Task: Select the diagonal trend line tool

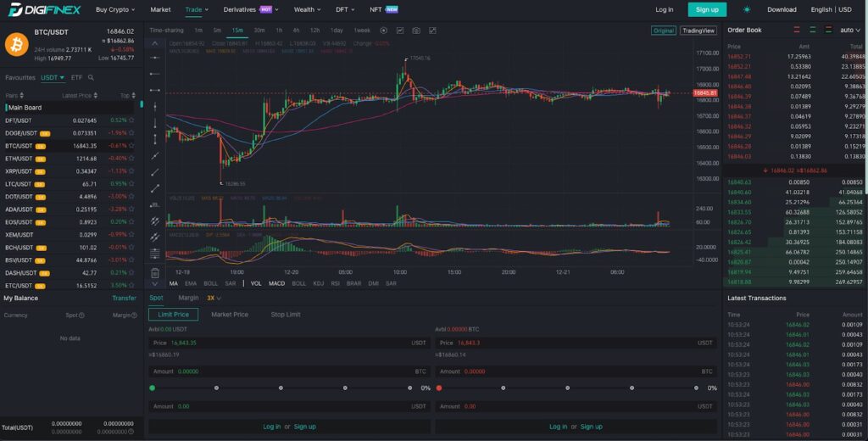Action: pyautogui.click(x=155, y=156)
